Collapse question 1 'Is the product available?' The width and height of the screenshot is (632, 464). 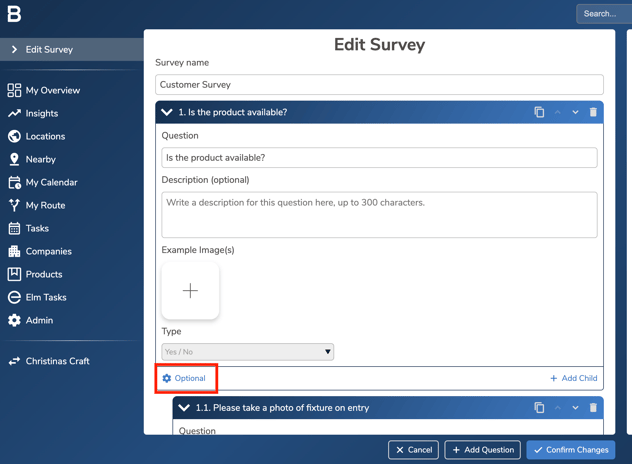[x=167, y=112]
